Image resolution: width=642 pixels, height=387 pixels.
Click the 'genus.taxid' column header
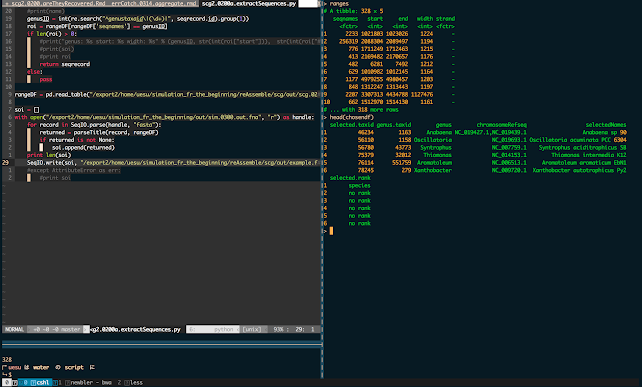(x=394, y=125)
